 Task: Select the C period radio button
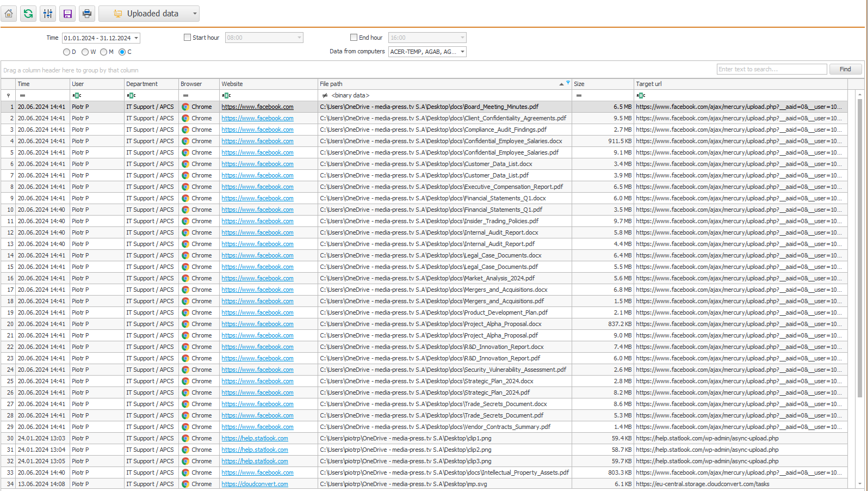coord(122,52)
